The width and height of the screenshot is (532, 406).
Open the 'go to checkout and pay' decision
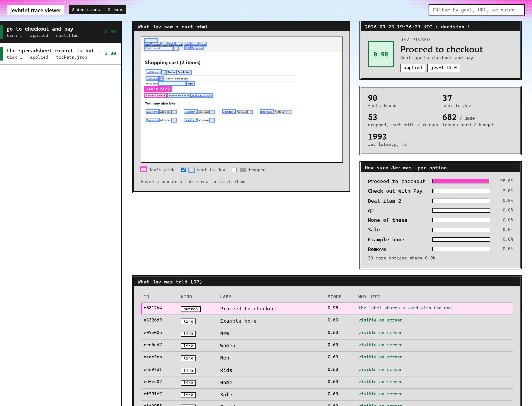tap(60, 32)
